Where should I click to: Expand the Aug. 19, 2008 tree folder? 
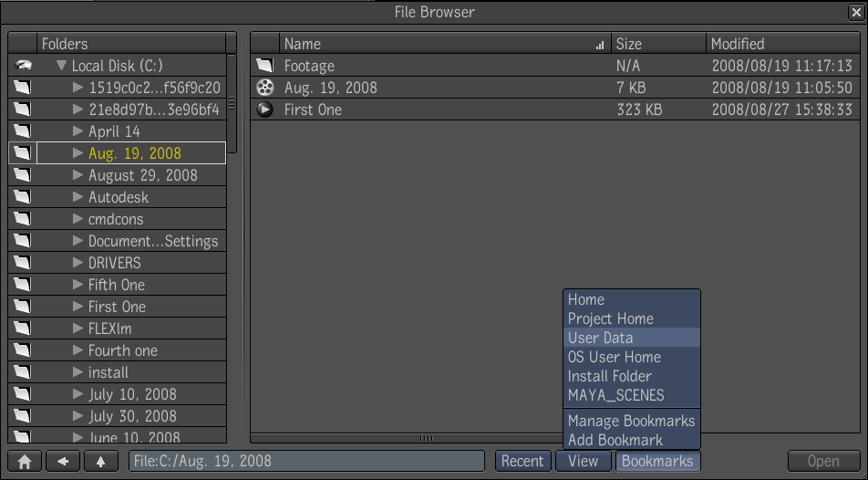point(78,153)
